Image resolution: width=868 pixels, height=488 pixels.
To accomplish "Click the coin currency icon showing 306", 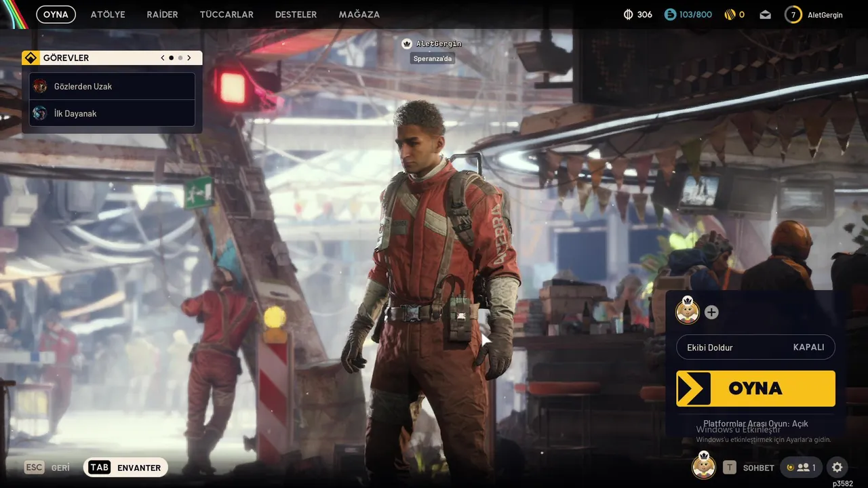I will pos(628,14).
